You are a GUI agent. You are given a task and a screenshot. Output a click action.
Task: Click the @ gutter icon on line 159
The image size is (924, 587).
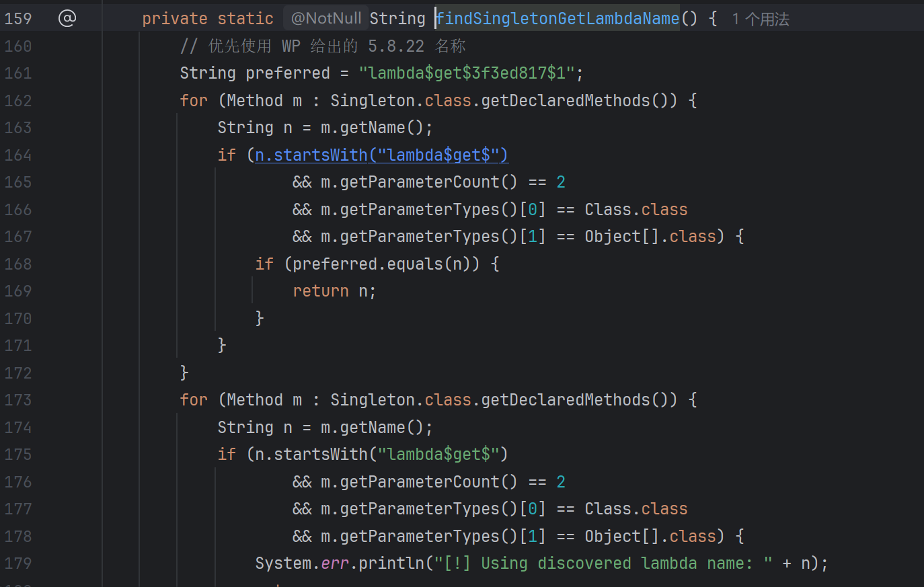(x=67, y=18)
